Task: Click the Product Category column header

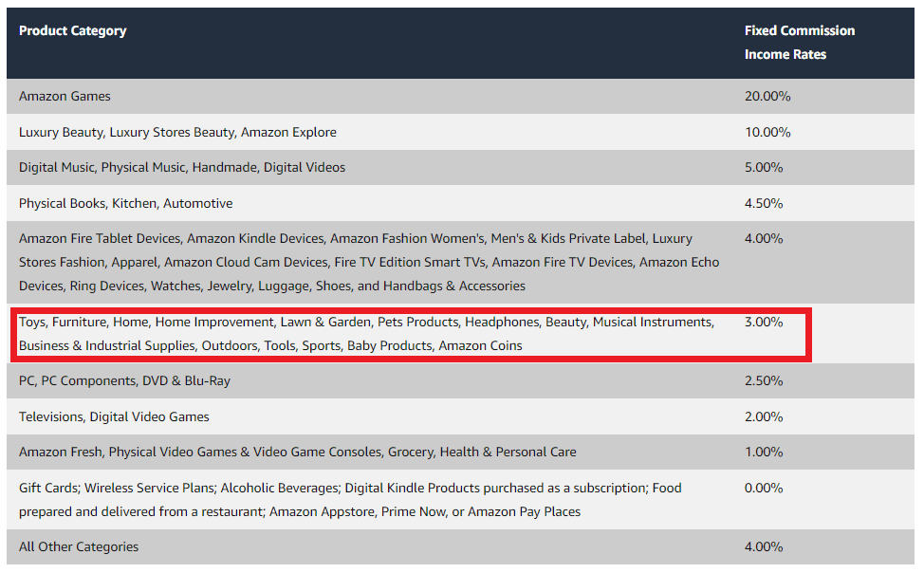Action: point(72,30)
